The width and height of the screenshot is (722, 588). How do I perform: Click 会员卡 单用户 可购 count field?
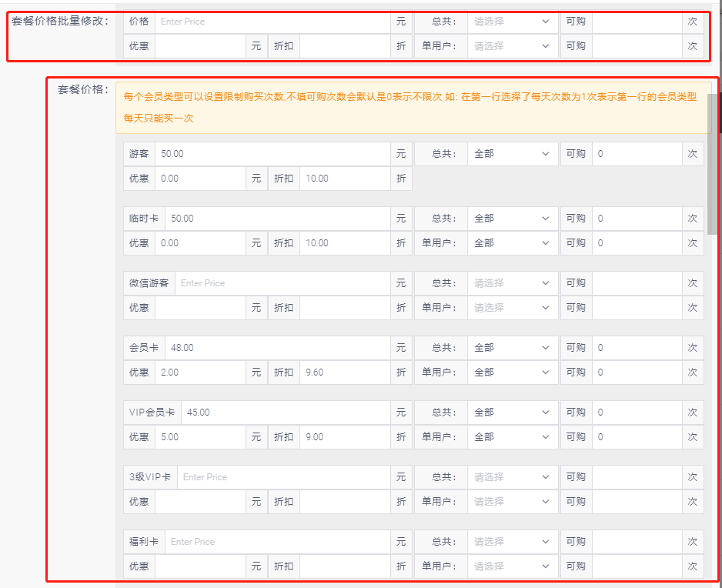pyautogui.click(x=637, y=373)
